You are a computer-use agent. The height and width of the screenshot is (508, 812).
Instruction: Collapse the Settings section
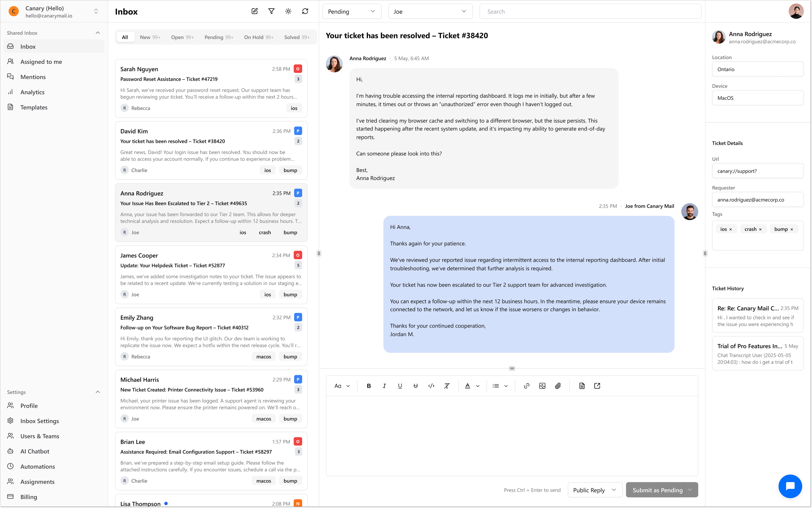pyautogui.click(x=98, y=392)
